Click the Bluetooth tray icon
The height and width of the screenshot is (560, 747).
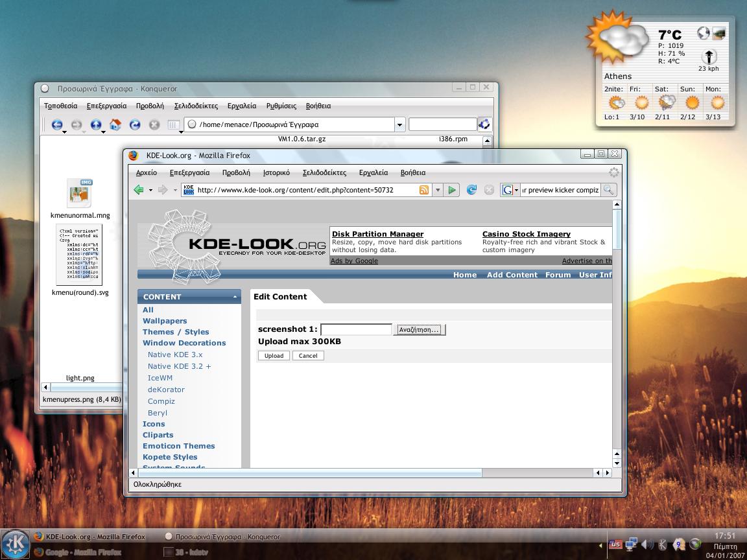pos(663,544)
